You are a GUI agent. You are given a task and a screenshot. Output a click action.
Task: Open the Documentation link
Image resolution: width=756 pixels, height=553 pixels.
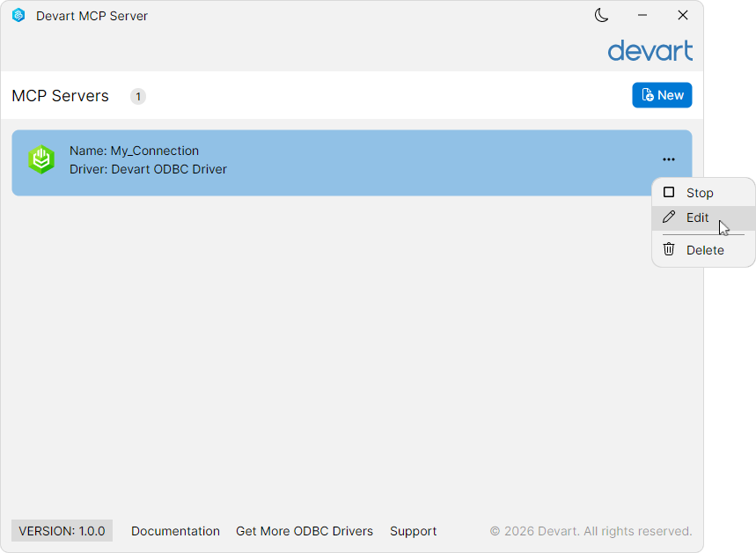(x=175, y=531)
